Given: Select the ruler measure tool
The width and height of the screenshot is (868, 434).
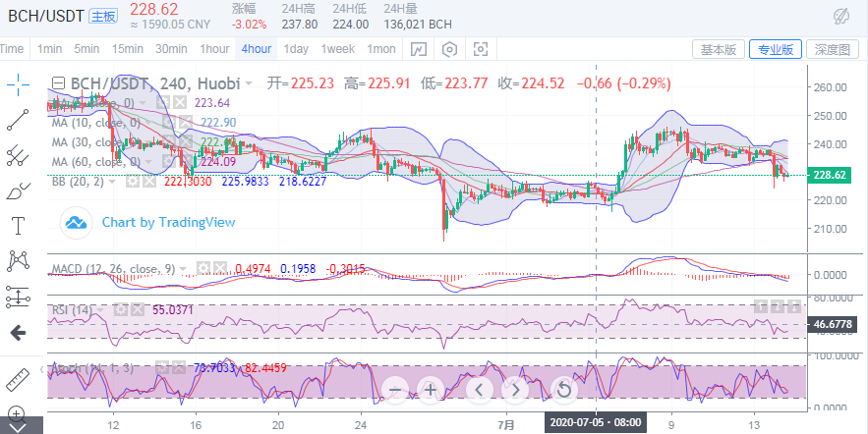Looking at the screenshot, I should point(18,380).
